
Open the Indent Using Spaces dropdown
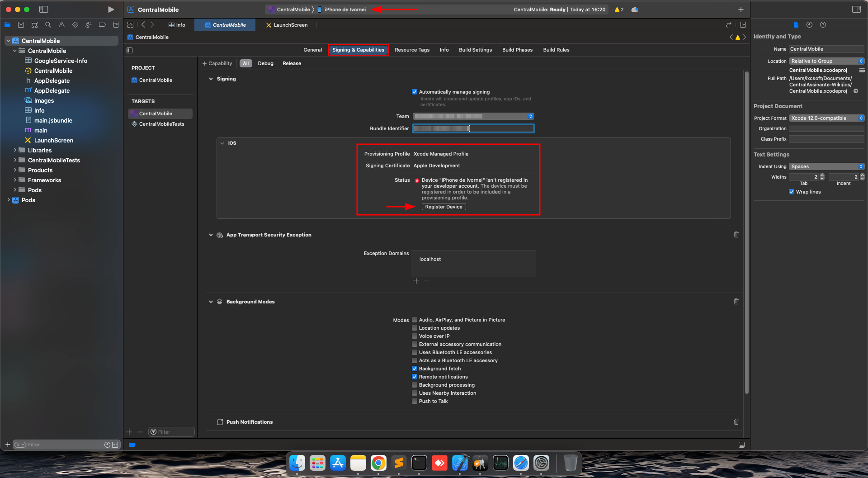tap(826, 166)
